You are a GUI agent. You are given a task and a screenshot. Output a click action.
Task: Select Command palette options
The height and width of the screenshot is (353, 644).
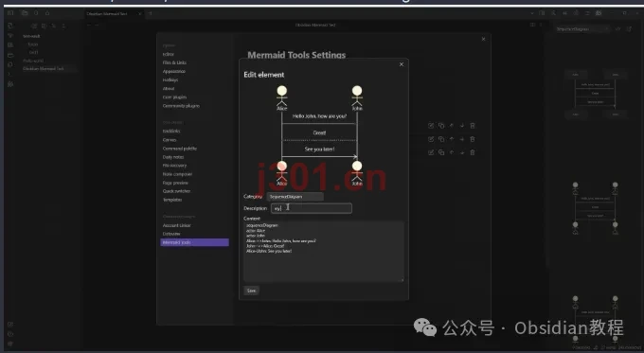pos(180,149)
